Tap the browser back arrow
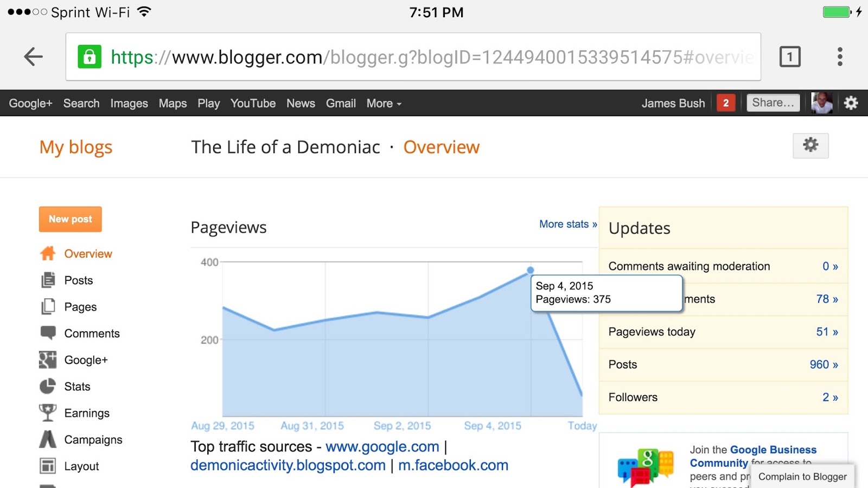Screen dimensions: 868x488 click(x=34, y=56)
